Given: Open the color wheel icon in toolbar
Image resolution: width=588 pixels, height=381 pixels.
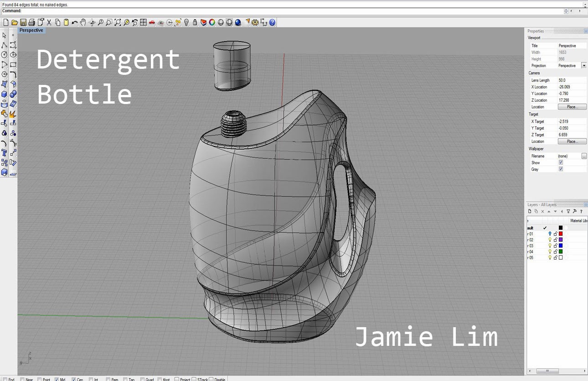Looking at the screenshot, I should click(212, 22).
